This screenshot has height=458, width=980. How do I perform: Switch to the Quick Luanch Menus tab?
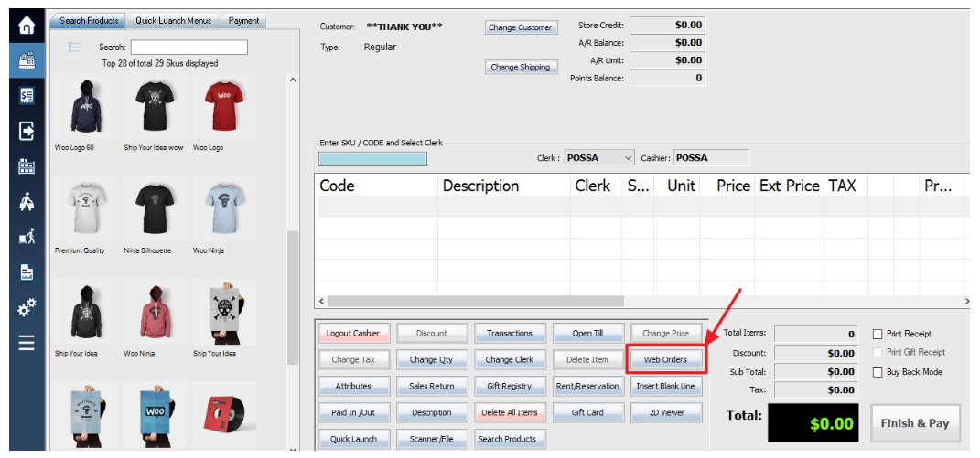tap(173, 21)
